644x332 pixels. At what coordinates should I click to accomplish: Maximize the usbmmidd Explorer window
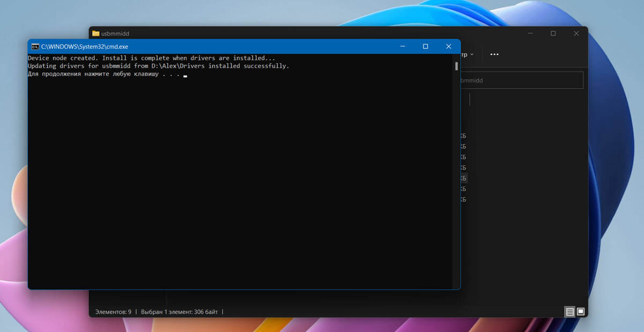click(553, 33)
